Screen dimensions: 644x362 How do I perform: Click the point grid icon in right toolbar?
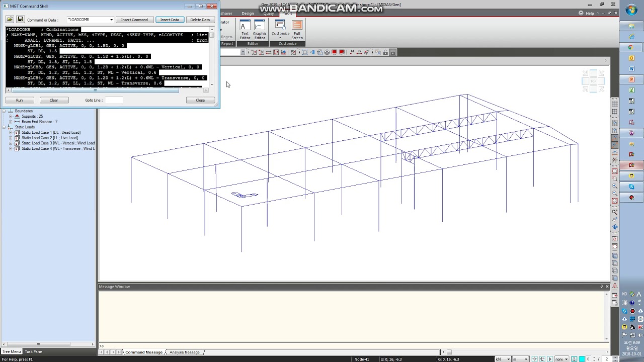[x=615, y=104]
